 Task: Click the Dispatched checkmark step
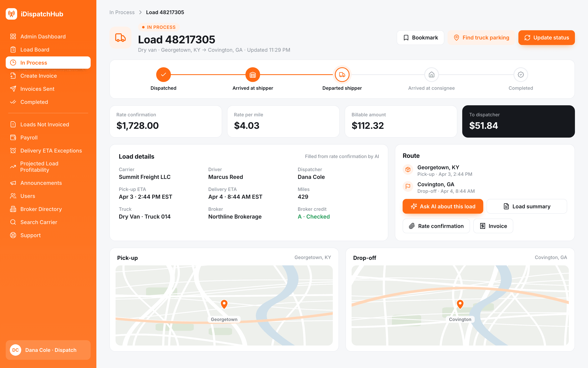click(164, 74)
